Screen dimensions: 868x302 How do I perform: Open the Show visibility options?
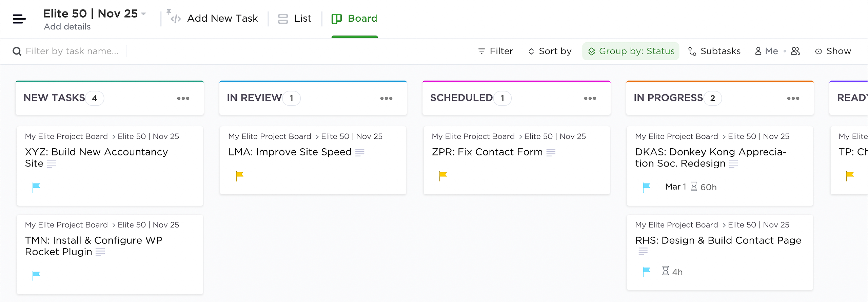tap(833, 51)
